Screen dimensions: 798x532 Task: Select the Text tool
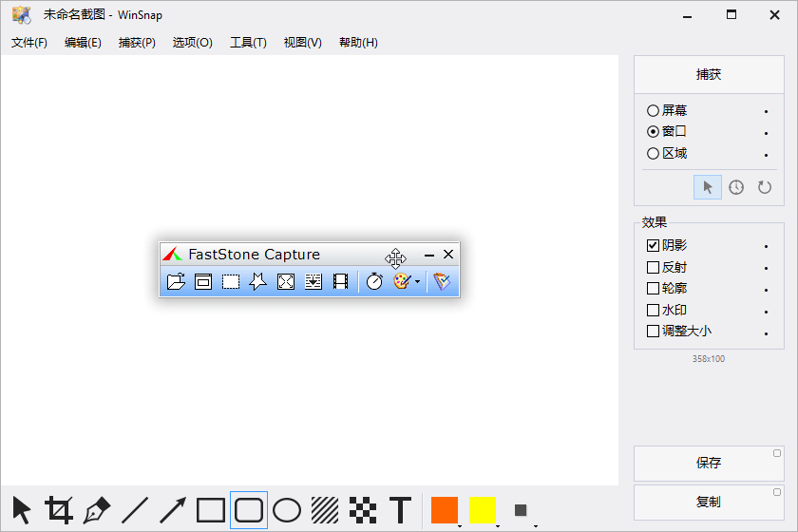tap(401, 510)
